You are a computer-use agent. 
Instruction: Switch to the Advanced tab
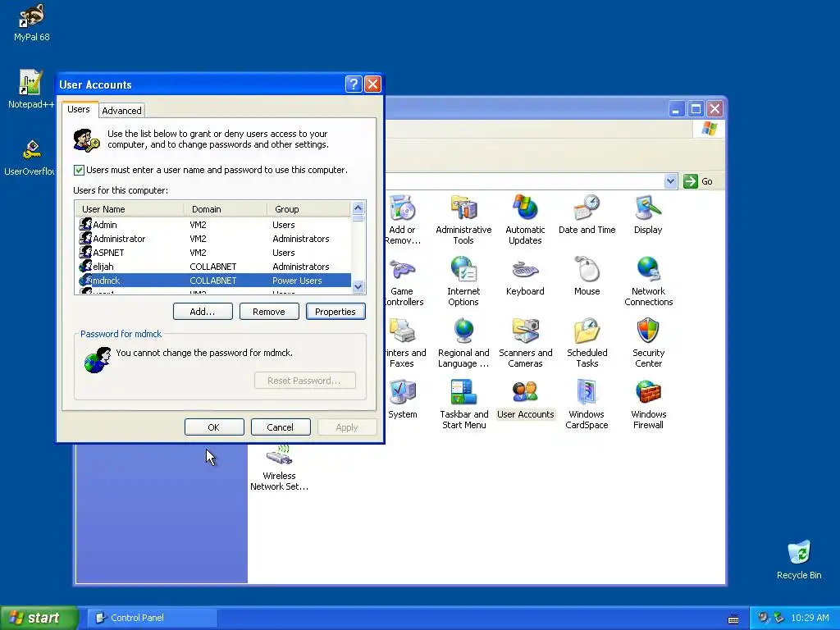click(121, 111)
